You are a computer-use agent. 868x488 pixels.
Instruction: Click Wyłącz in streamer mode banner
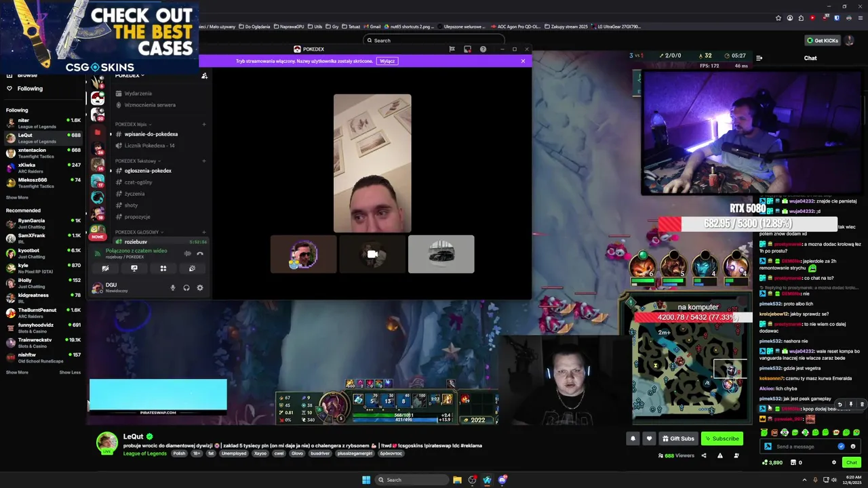point(387,61)
